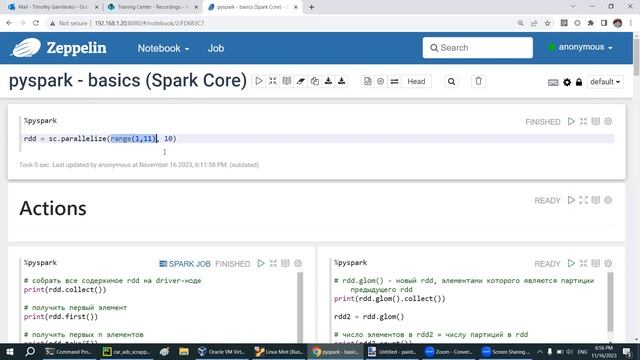The image size is (640, 360).
Task: Open SPARK JOB link in collect paragraph
Action: pyautogui.click(x=184, y=264)
